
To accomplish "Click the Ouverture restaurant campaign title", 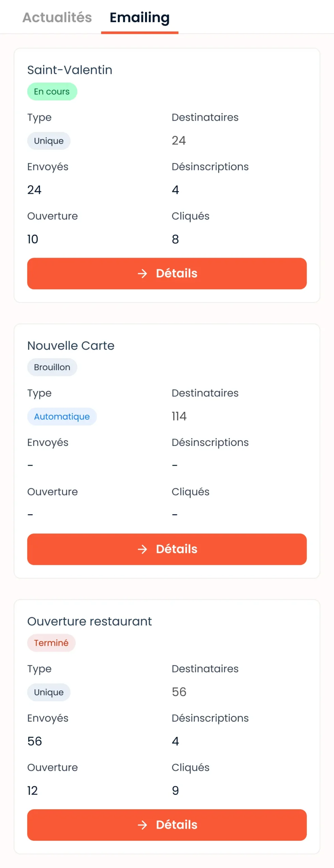I will [89, 621].
